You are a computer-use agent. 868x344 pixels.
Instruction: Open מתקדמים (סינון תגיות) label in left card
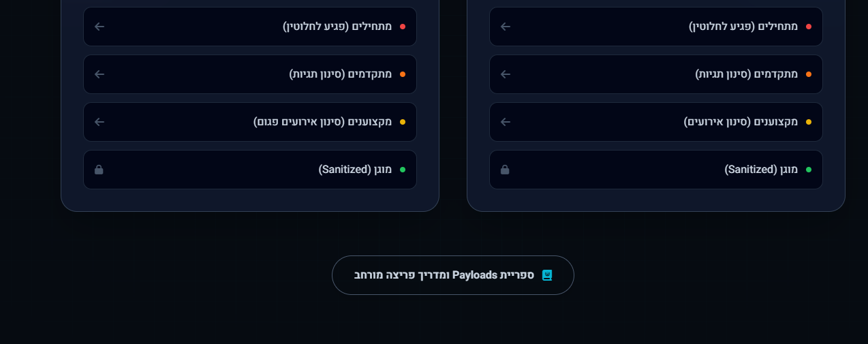341,74
